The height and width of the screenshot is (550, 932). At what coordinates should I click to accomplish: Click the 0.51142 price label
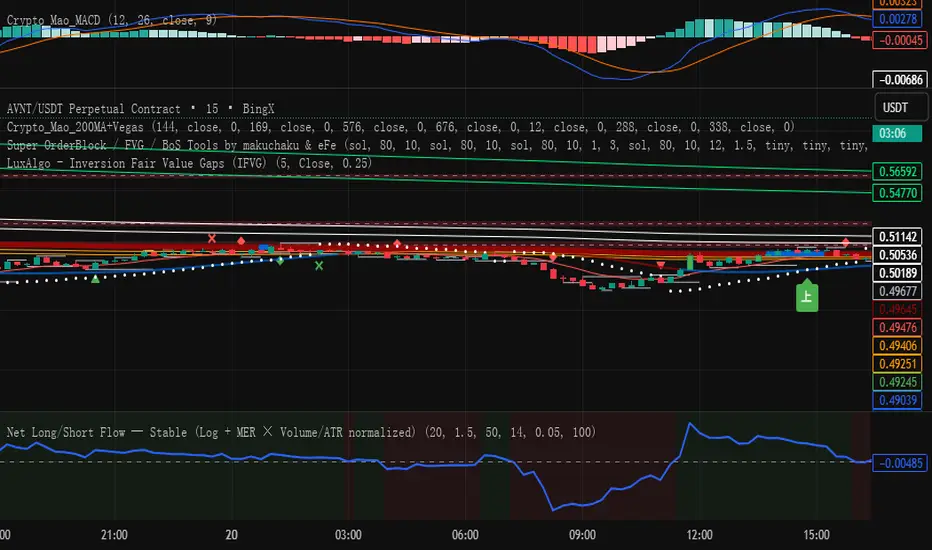click(x=896, y=236)
